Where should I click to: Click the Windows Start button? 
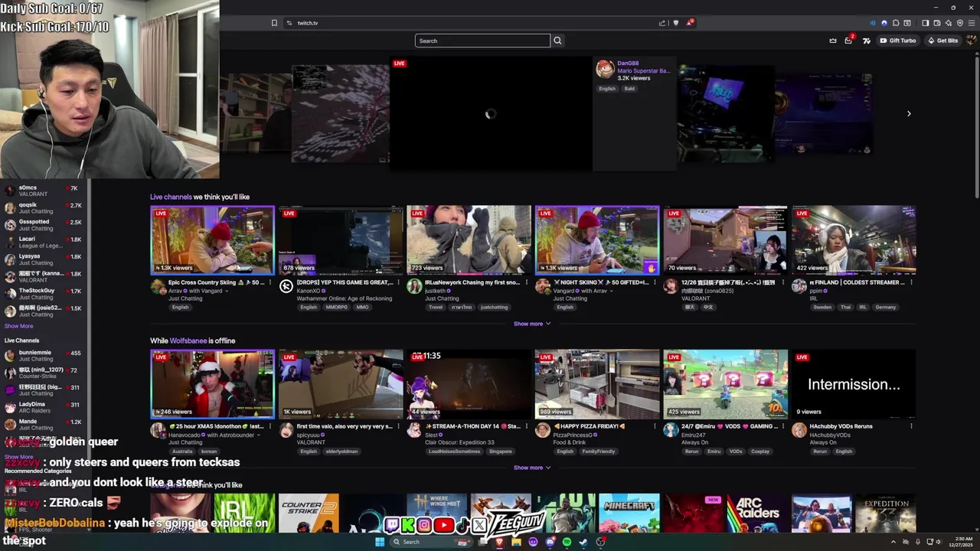pyautogui.click(x=379, y=542)
